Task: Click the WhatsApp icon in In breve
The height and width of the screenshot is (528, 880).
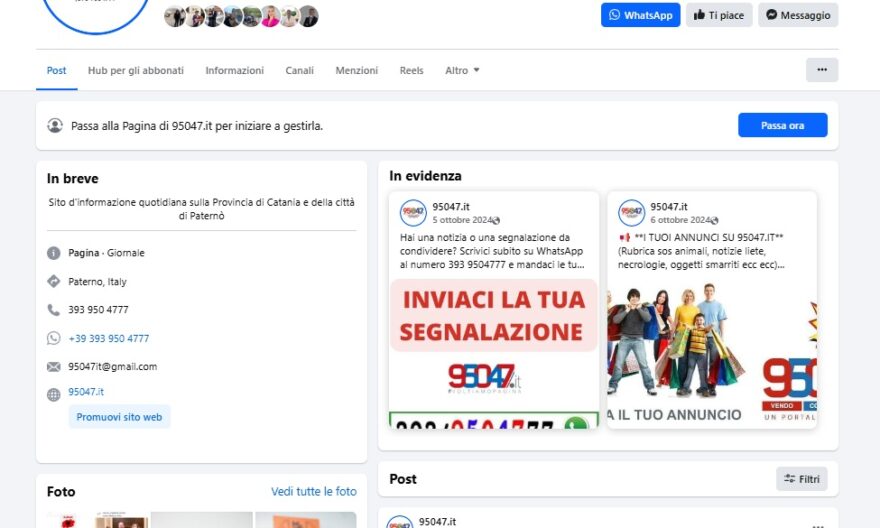Action: click(x=53, y=338)
